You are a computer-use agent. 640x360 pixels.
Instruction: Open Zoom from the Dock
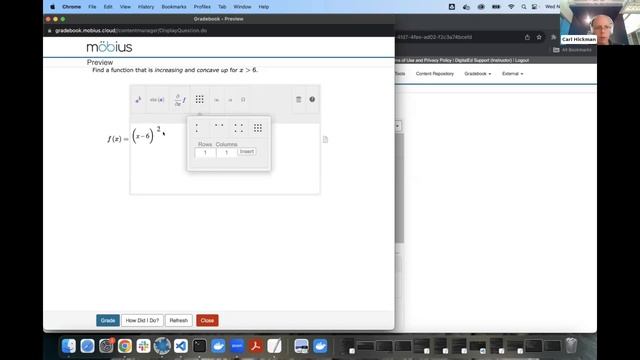click(237, 346)
